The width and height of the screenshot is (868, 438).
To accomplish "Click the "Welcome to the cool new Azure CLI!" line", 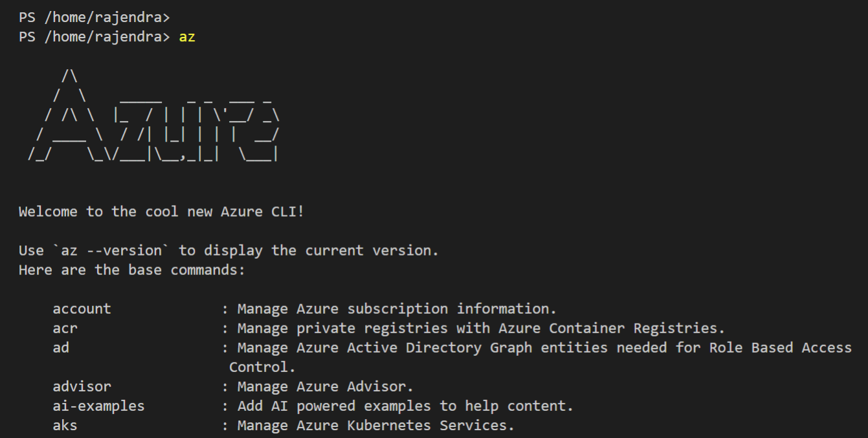I will coord(161,212).
